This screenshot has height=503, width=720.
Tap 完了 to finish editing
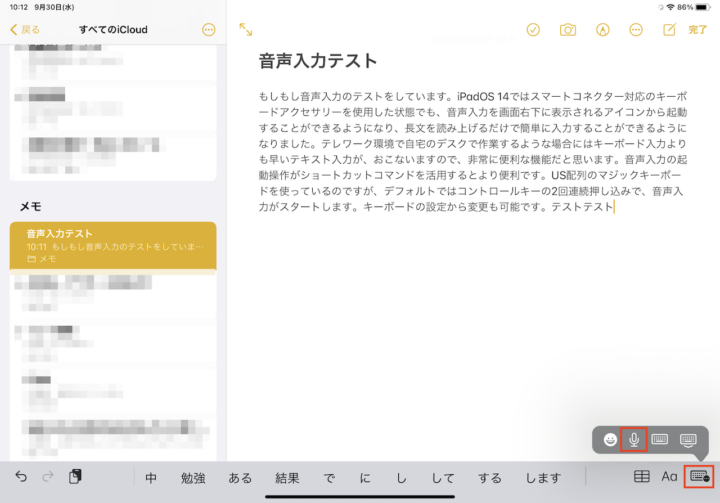point(697,30)
